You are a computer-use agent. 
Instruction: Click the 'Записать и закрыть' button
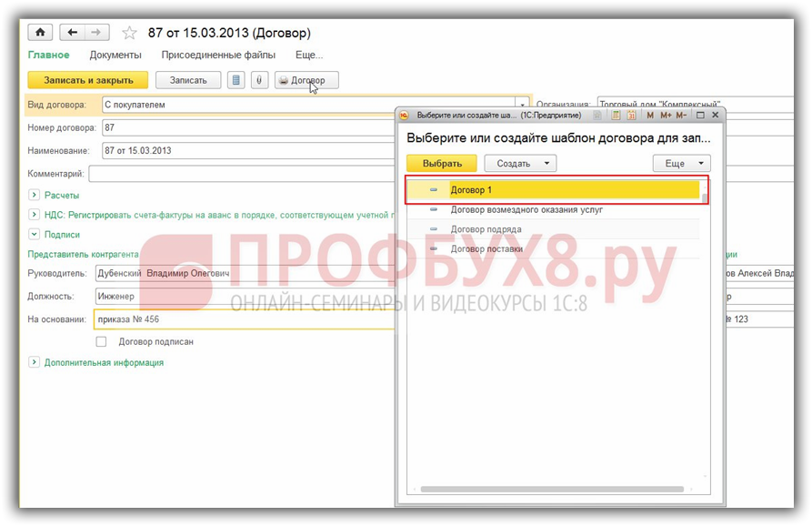(88, 80)
